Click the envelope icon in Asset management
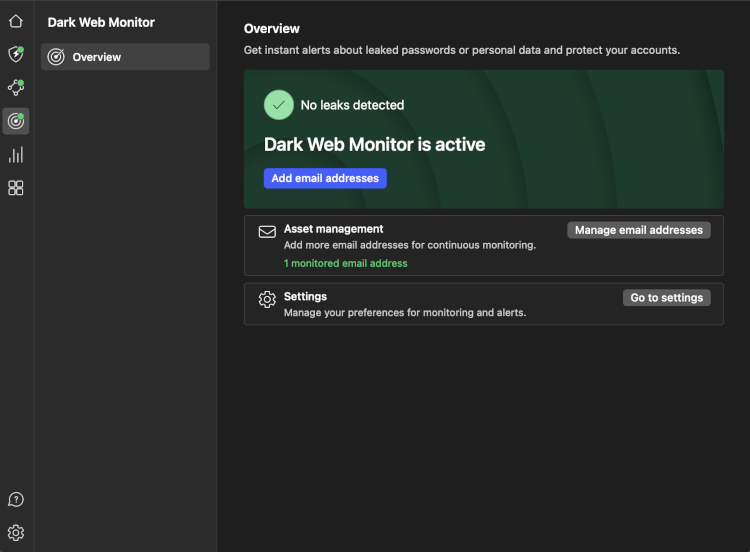 (x=267, y=232)
